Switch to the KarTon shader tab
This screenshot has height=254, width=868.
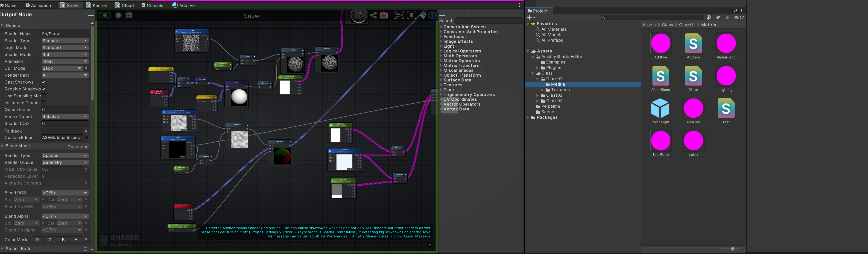point(97,5)
